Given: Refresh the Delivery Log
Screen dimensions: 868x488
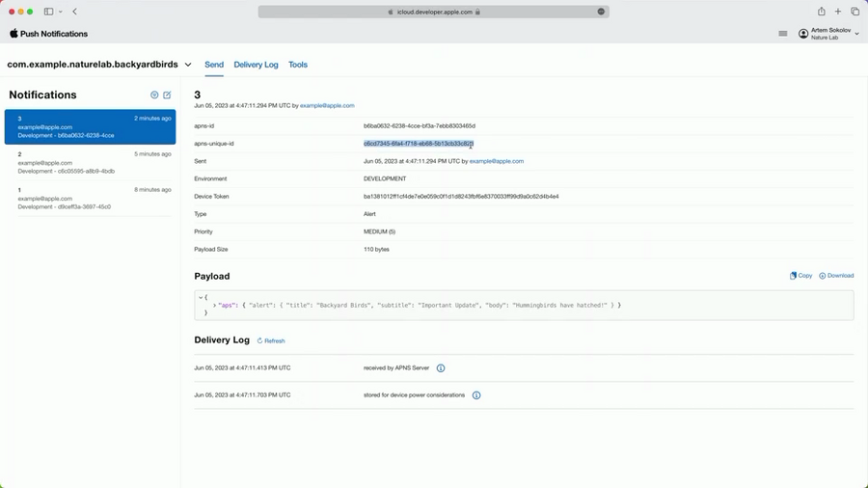Looking at the screenshot, I should point(271,340).
